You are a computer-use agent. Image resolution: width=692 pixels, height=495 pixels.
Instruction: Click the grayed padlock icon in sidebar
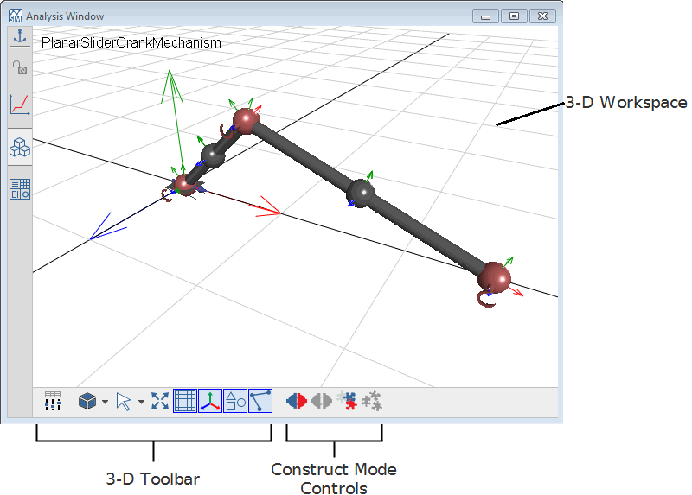20,68
